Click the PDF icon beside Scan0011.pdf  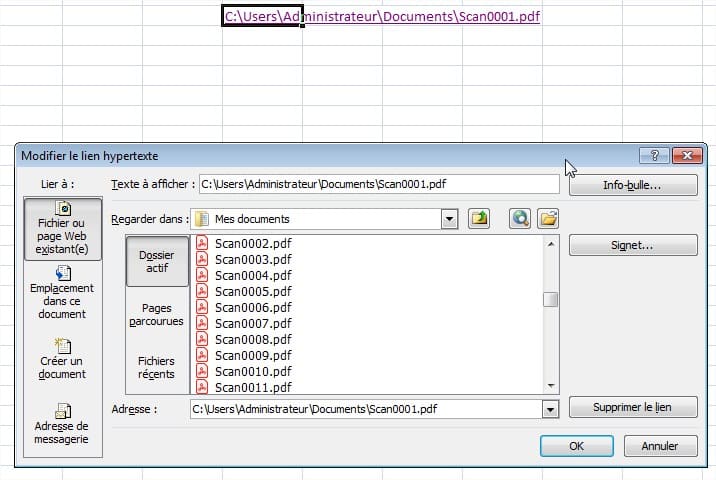point(202,387)
